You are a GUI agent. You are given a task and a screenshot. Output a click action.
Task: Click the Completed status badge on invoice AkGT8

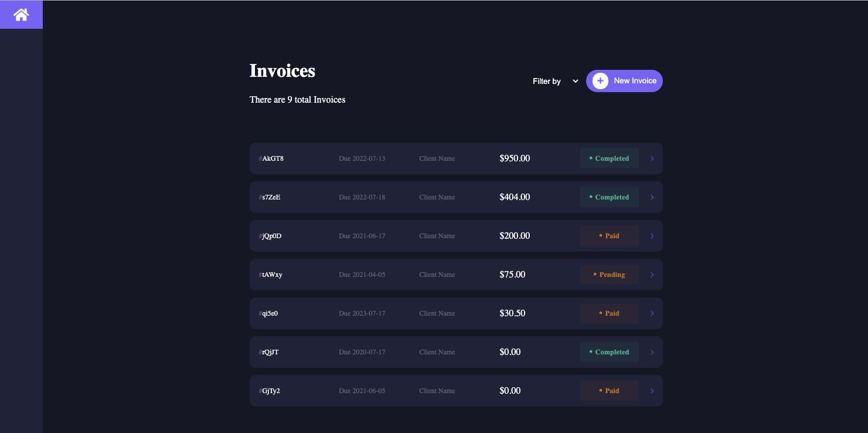point(609,158)
